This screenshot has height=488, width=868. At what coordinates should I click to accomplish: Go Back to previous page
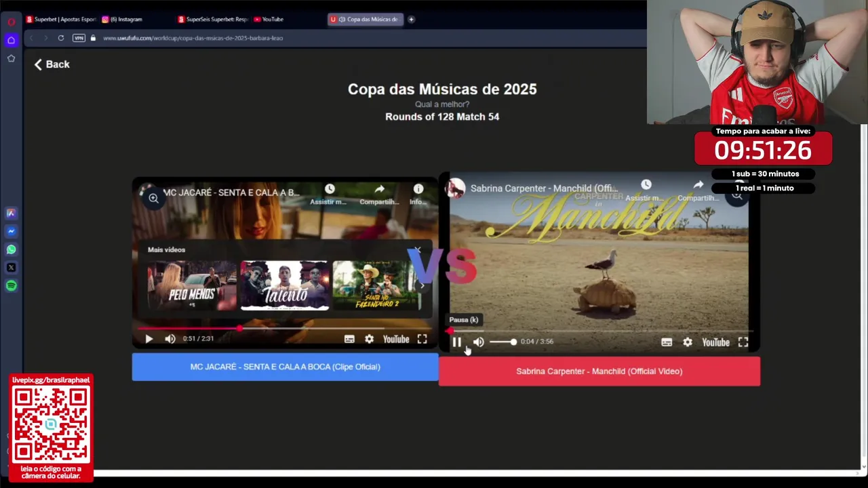(52, 64)
